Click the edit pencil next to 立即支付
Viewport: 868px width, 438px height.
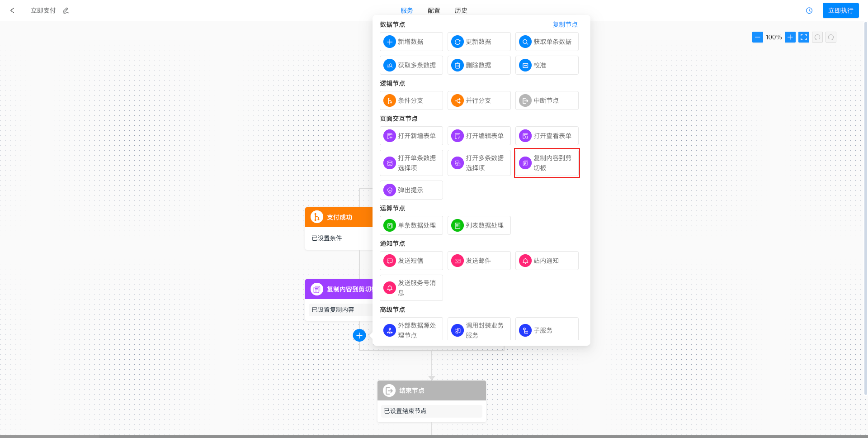click(x=66, y=10)
